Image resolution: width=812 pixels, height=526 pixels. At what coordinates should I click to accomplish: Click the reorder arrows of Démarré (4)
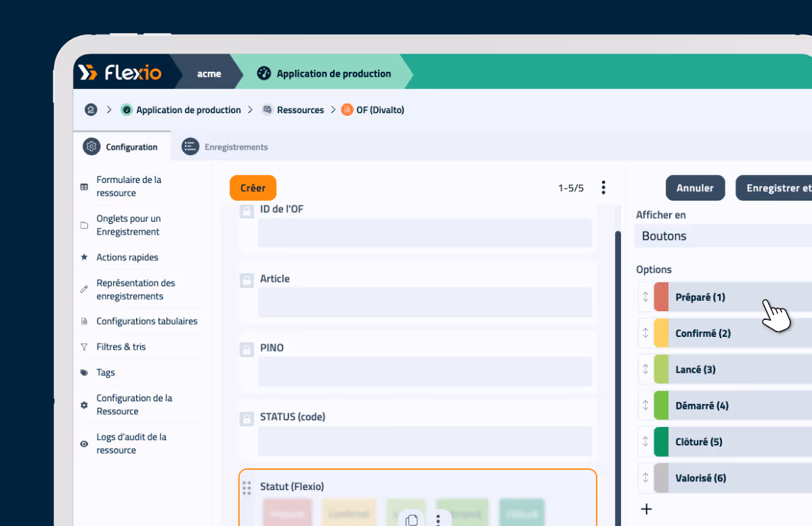[645, 405]
